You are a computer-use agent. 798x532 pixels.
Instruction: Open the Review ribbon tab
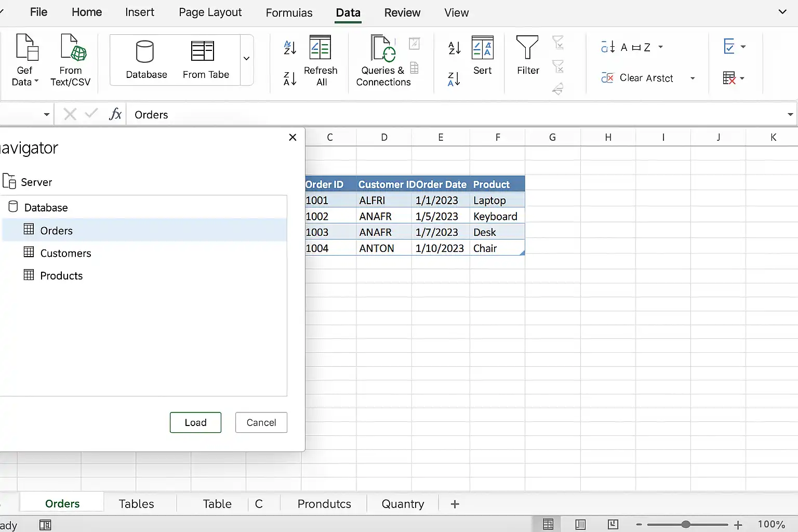tap(402, 12)
